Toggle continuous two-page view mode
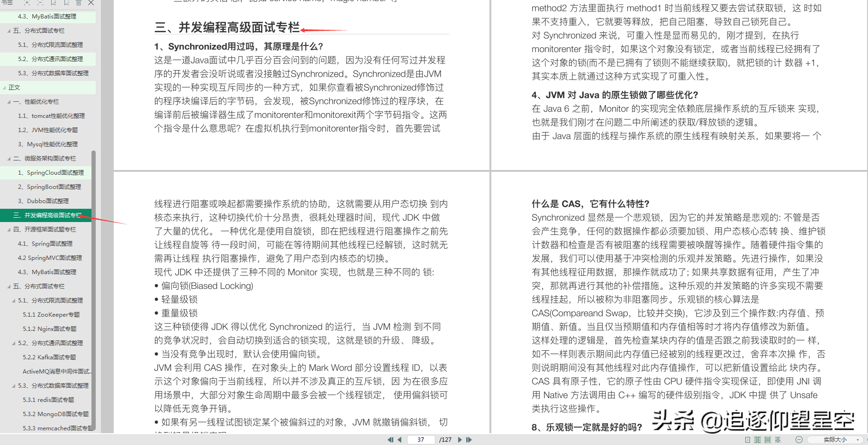868x445 pixels. click(778, 440)
